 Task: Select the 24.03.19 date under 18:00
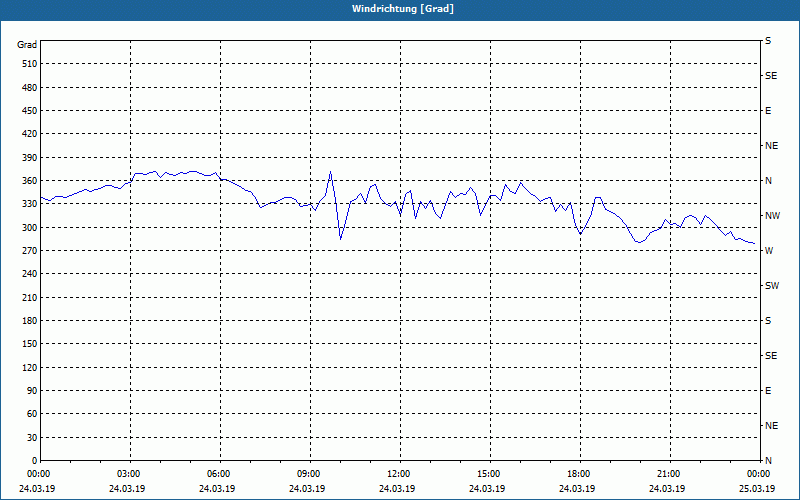(x=577, y=489)
